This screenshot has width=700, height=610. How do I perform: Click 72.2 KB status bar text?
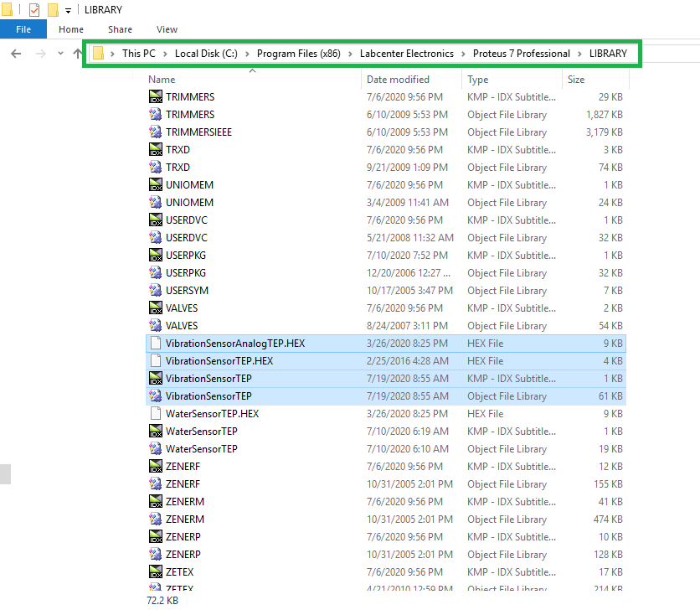(162, 601)
